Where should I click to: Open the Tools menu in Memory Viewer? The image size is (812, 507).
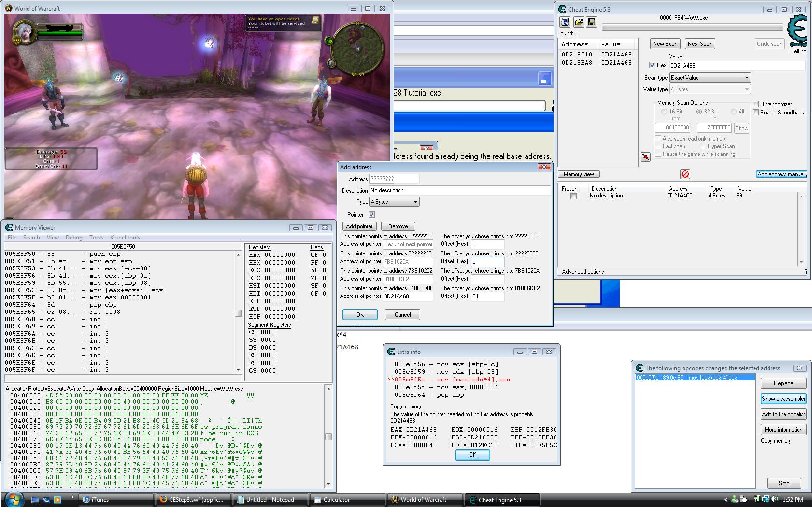pyautogui.click(x=96, y=238)
